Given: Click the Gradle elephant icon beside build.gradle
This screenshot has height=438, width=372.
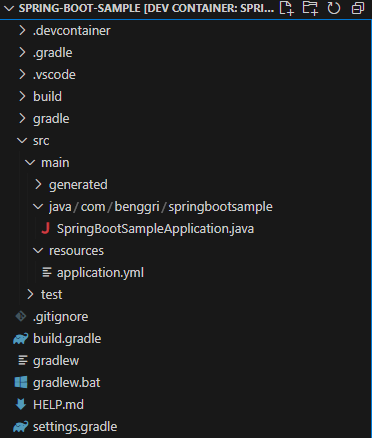Looking at the screenshot, I should click(x=21, y=339).
